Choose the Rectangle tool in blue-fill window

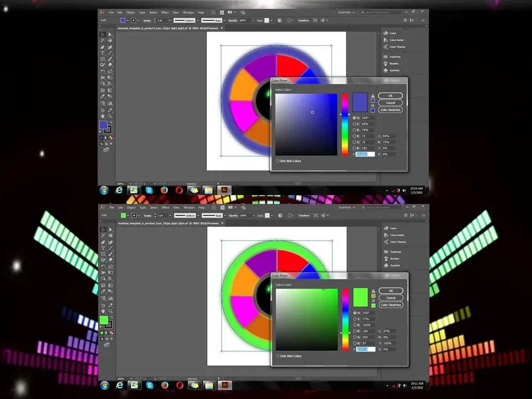(103, 59)
